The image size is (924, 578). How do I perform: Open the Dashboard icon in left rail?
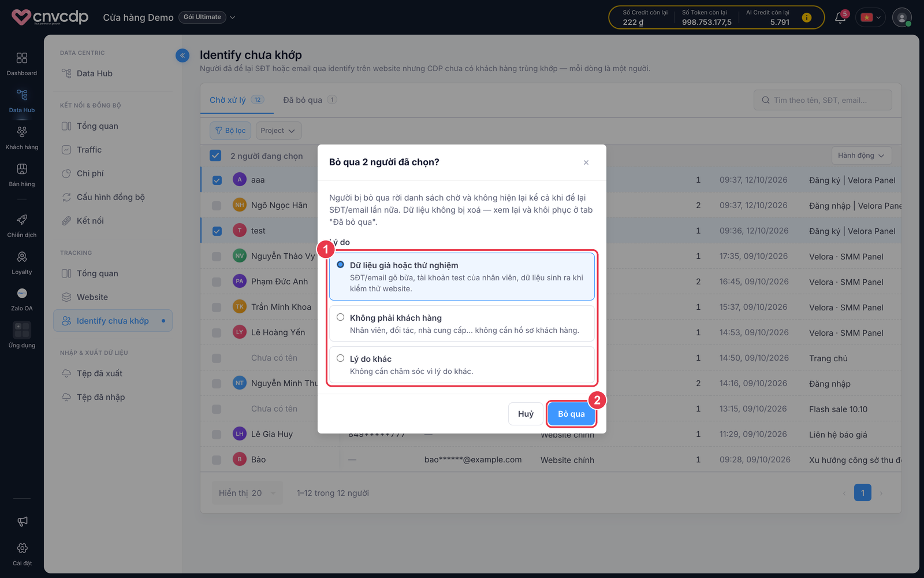(22, 58)
